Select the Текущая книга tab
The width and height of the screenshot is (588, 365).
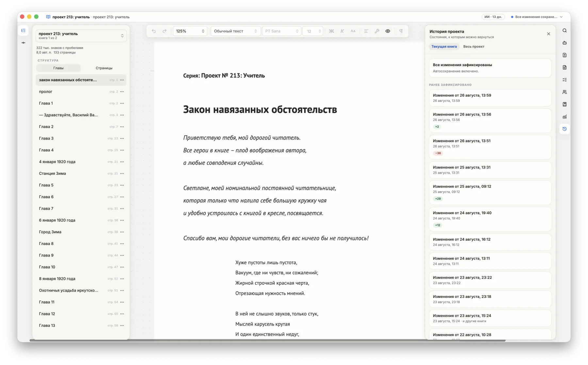click(x=444, y=46)
